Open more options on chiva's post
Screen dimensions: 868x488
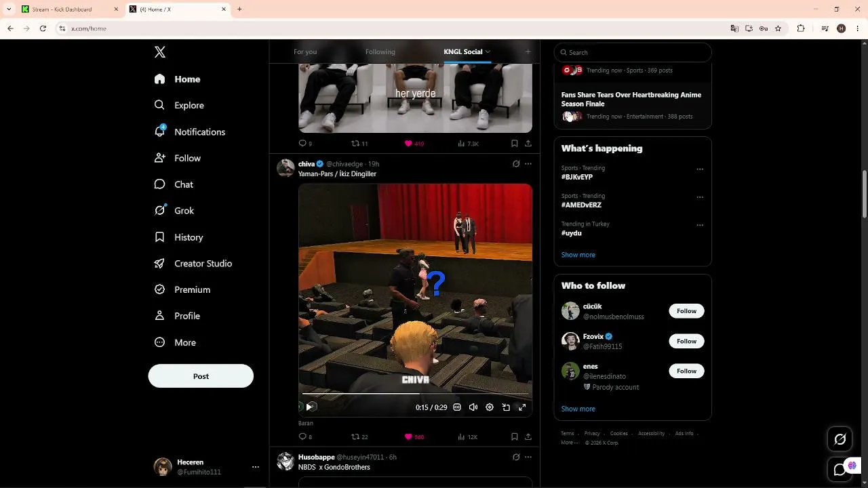click(x=528, y=164)
